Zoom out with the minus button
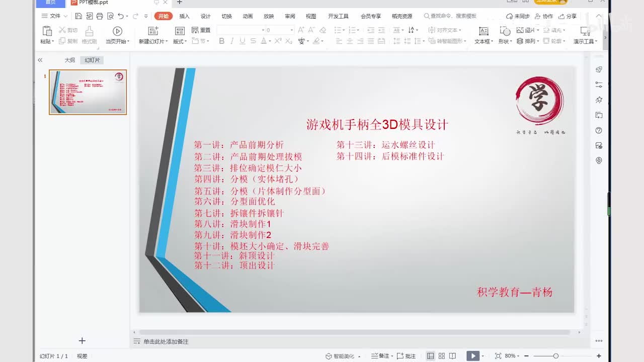Screen dimensions: 644x362 (527, 356)
